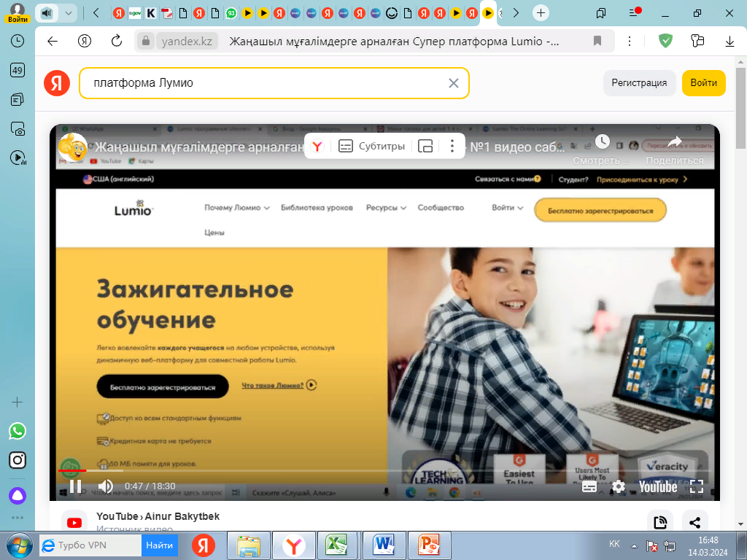This screenshot has height=560, width=747.
Task: Open Protect shield security status
Action: (x=665, y=42)
